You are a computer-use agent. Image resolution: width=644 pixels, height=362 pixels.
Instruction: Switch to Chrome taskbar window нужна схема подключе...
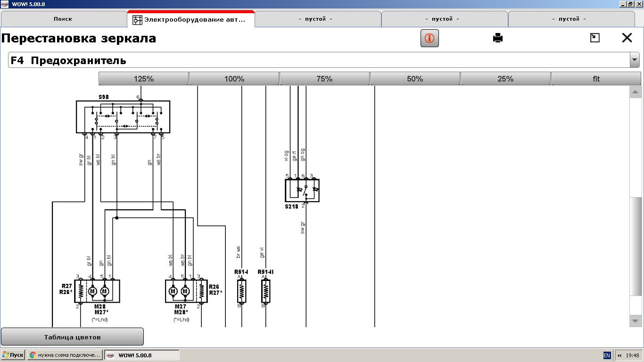point(65,355)
